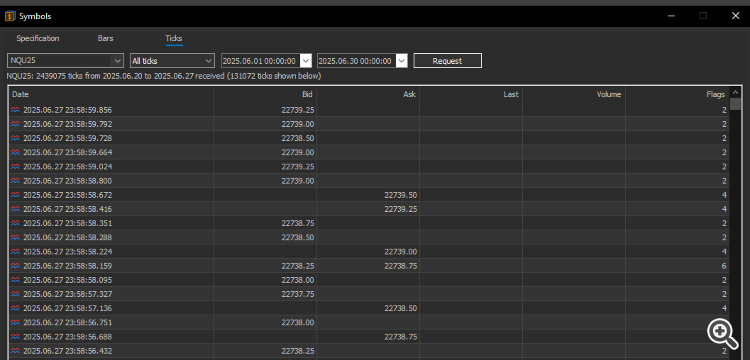Click tick icon for row 23:58:58.351
Viewport: 750px width, 360px height.
point(15,223)
